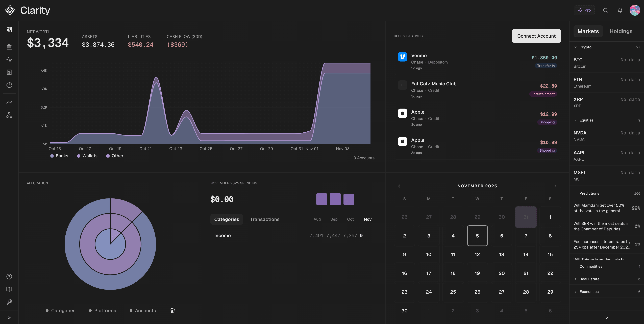Open the help question-mark icon
This screenshot has height=324, width=644.
click(x=9, y=276)
